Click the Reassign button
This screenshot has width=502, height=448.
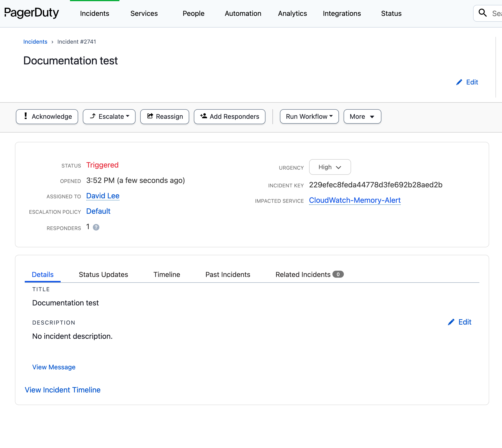(165, 116)
